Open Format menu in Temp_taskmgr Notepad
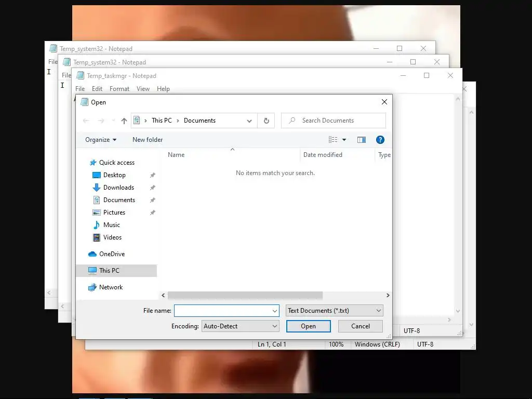The image size is (532, 399). (x=119, y=89)
